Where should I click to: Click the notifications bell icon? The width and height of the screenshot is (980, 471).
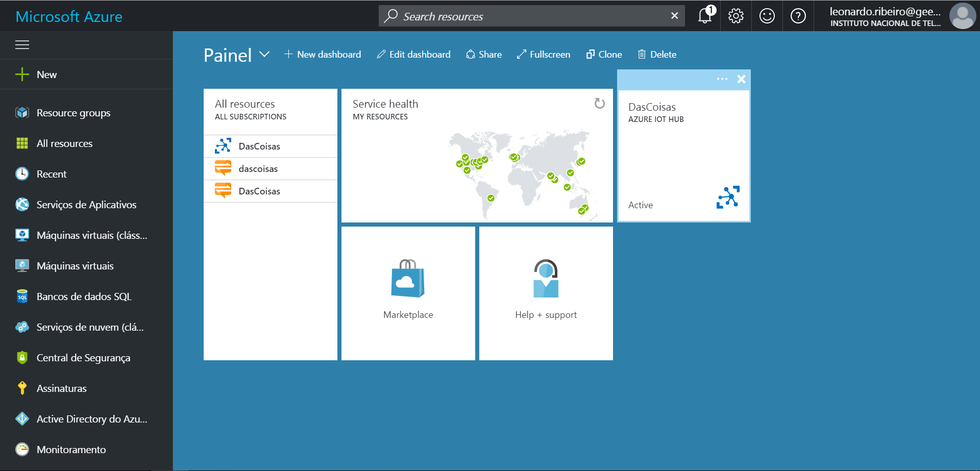pos(704,16)
